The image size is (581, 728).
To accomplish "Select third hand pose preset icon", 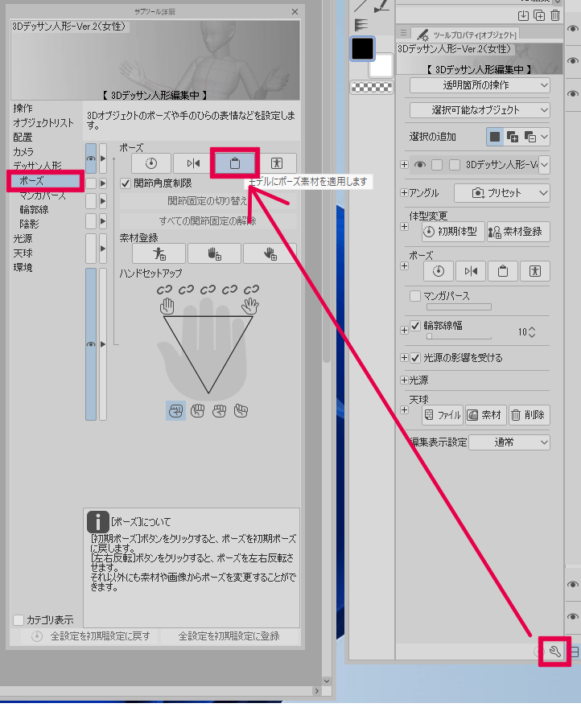I will point(219,411).
